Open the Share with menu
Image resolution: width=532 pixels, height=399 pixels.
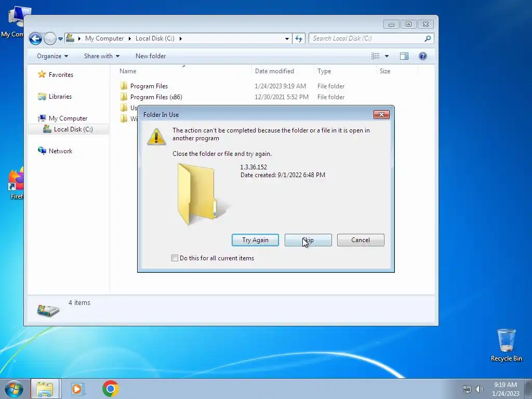pos(101,56)
